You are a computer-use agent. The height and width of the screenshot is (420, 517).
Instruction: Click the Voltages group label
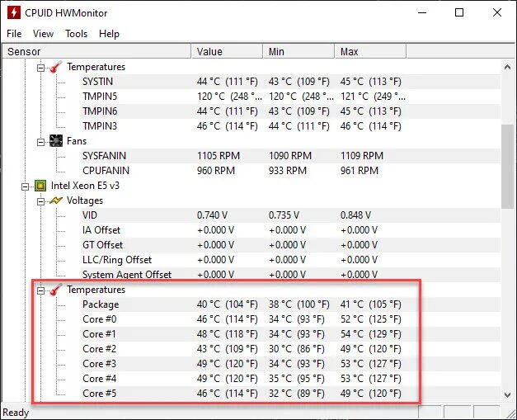pos(85,201)
